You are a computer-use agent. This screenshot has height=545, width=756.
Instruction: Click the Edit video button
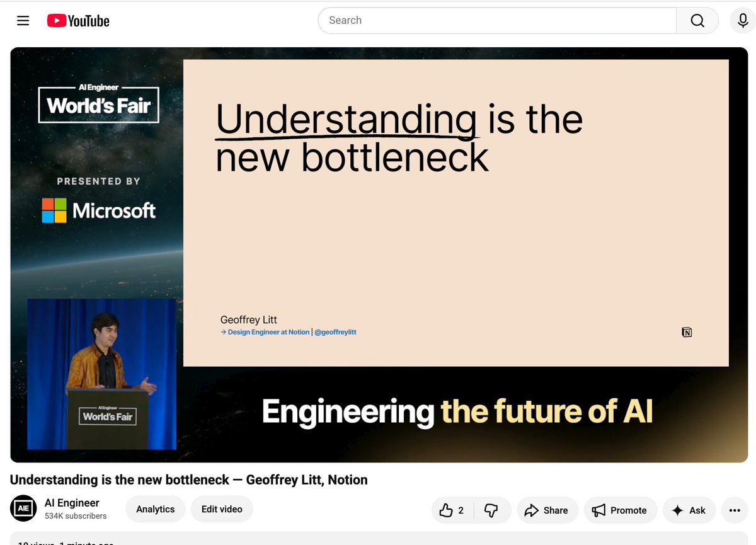point(222,509)
